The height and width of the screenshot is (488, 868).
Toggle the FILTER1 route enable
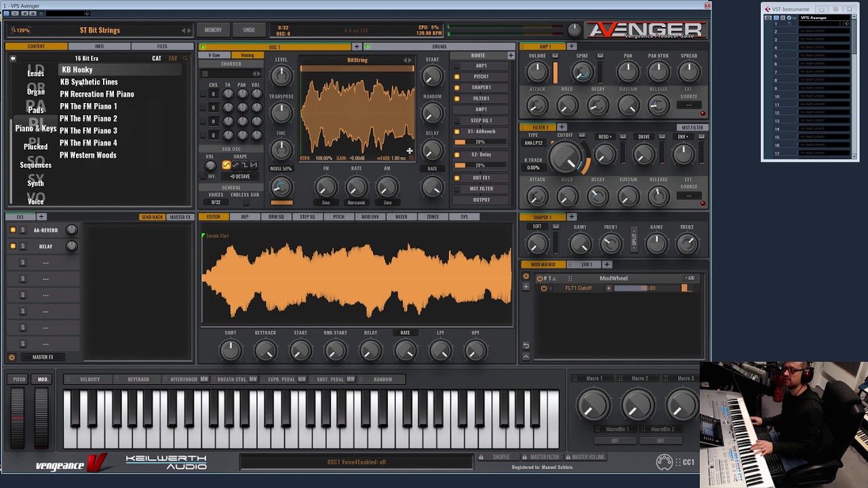456,98
